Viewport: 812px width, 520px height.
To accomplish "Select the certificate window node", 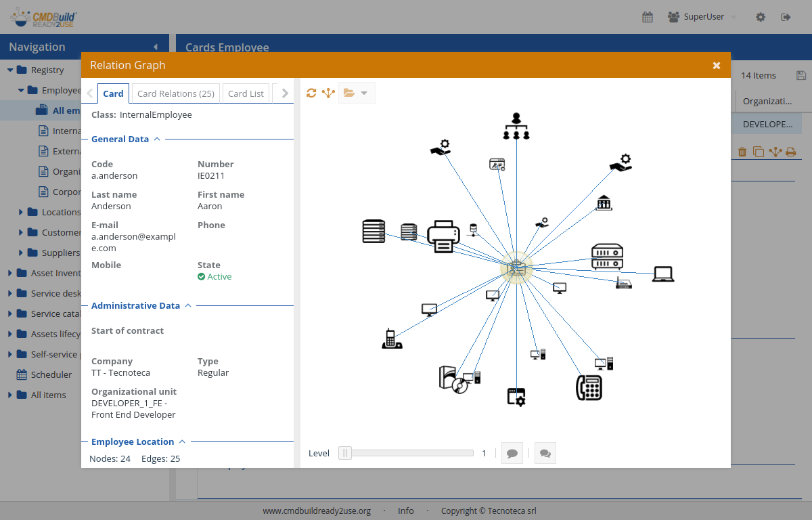I will click(497, 165).
